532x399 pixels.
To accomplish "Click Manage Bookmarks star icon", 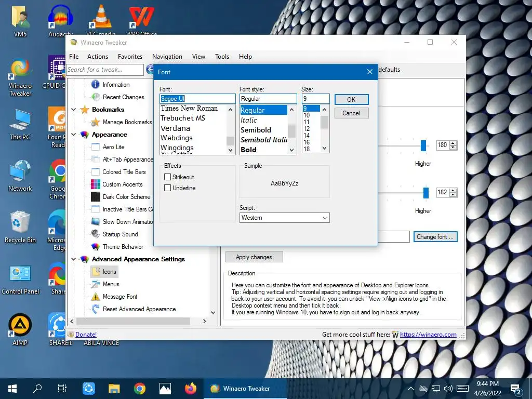I will [x=96, y=122].
